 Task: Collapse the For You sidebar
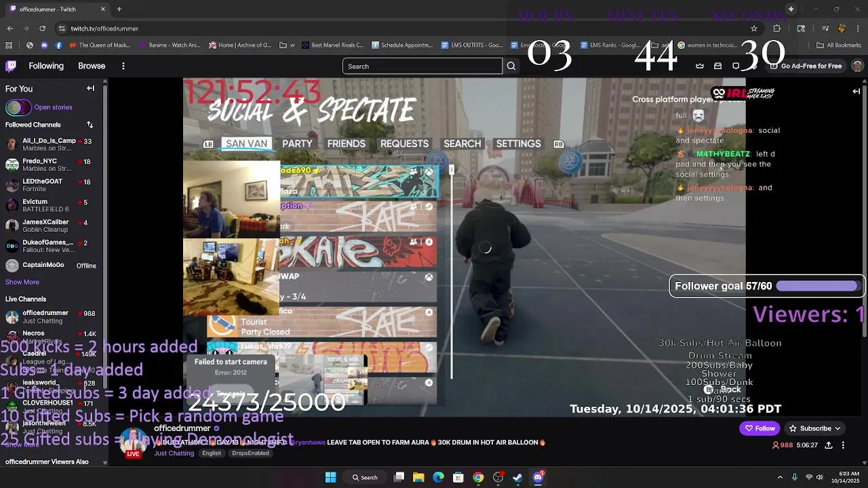tap(90, 88)
